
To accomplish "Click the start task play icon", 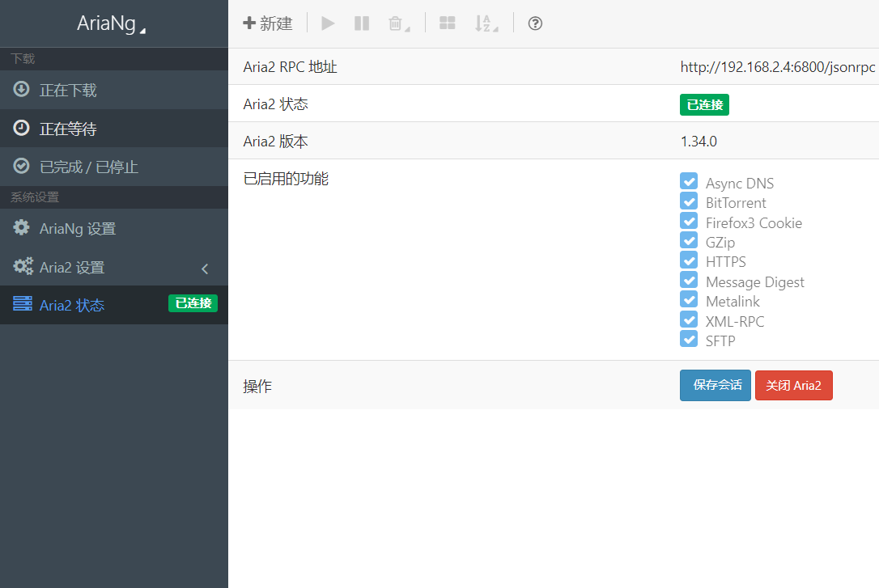I will coord(328,23).
